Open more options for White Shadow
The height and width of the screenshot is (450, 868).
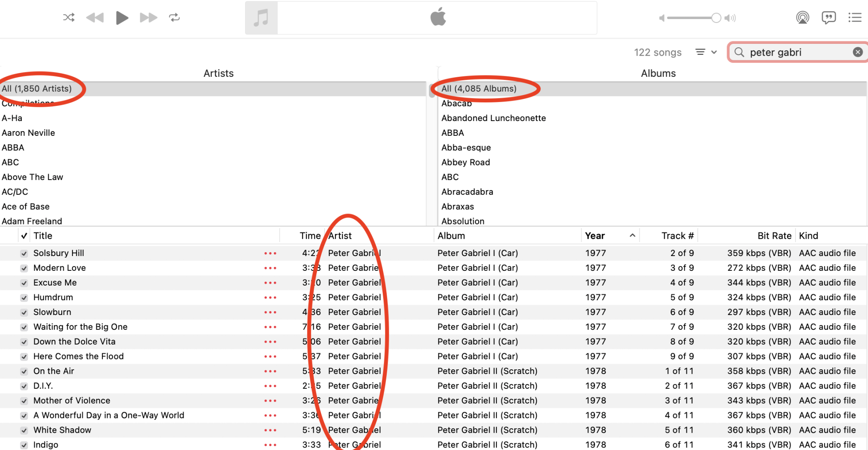[x=270, y=430]
